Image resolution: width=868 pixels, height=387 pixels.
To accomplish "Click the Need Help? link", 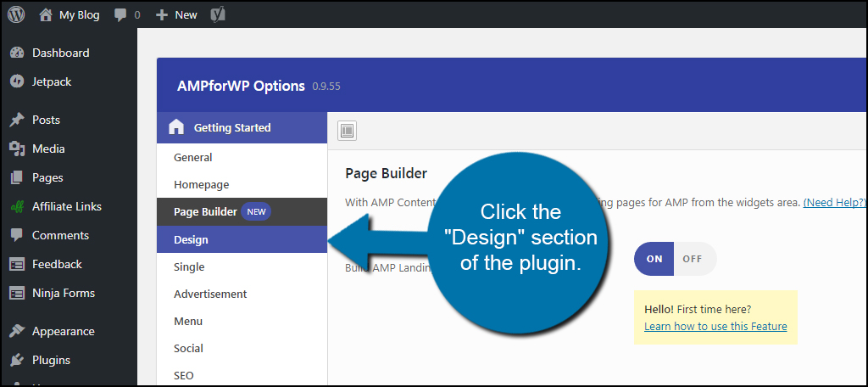I will click(835, 202).
